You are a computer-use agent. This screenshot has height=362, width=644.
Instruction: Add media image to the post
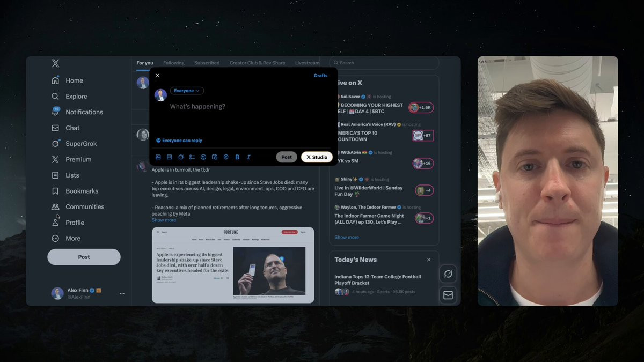pos(158,157)
